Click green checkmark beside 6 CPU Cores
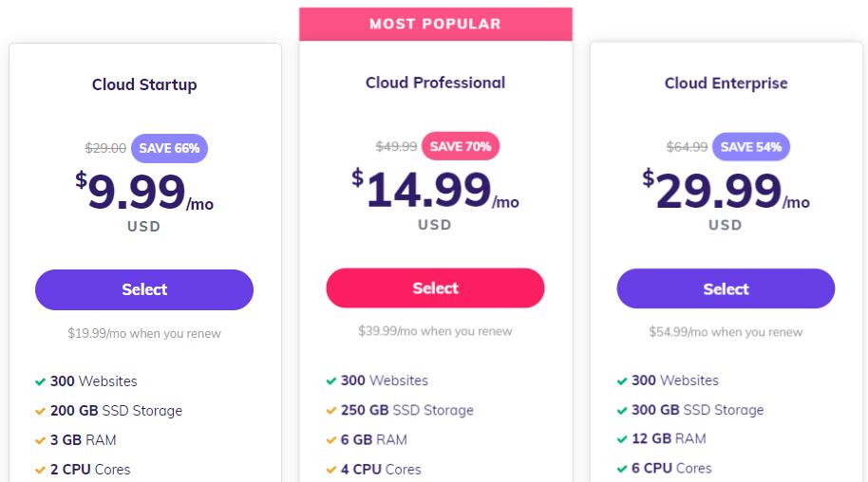The height and width of the screenshot is (482, 868). click(622, 469)
